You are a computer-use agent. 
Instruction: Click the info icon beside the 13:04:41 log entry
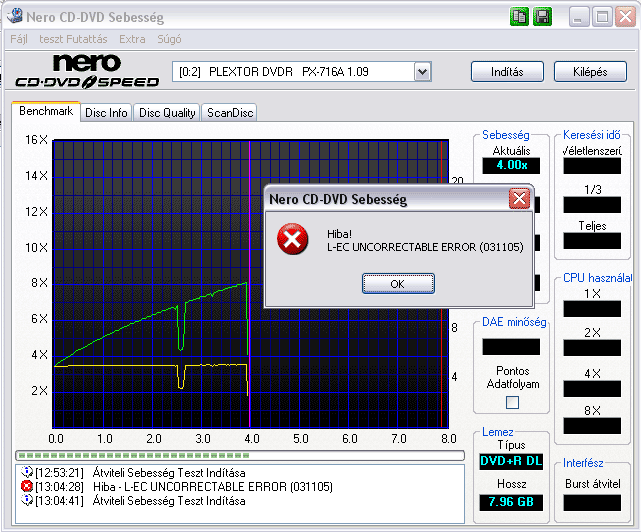27,500
